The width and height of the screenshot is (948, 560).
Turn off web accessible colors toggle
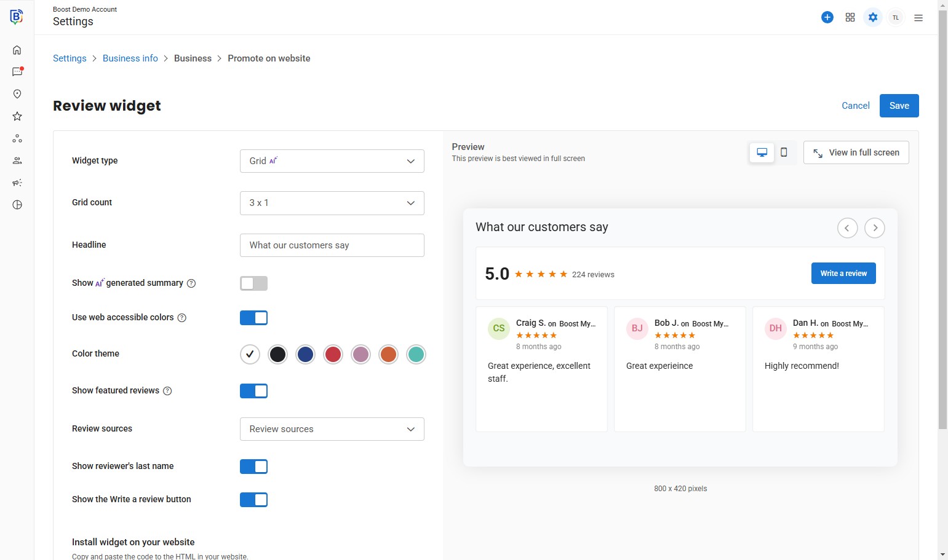(x=253, y=318)
